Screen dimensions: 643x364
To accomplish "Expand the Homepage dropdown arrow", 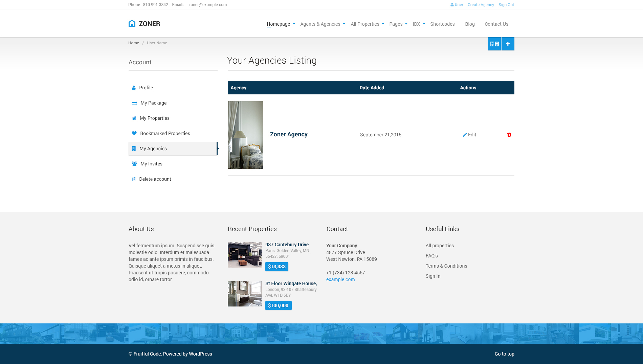I will pos(294,24).
